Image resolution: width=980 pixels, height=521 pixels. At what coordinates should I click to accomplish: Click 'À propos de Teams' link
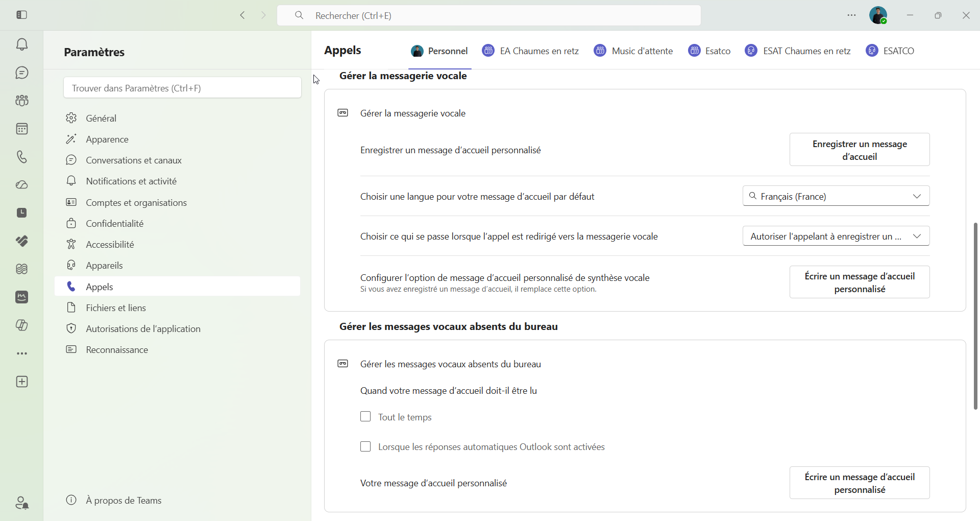(124, 501)
